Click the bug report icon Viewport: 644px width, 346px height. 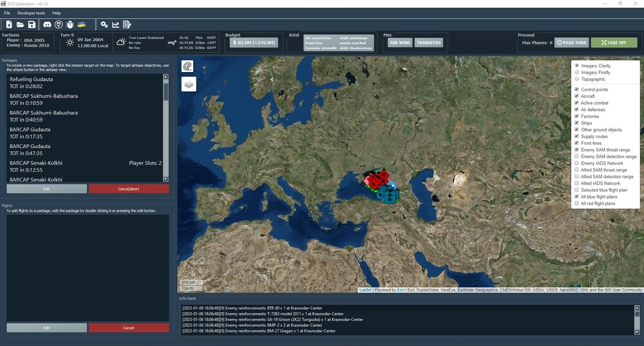70,24
